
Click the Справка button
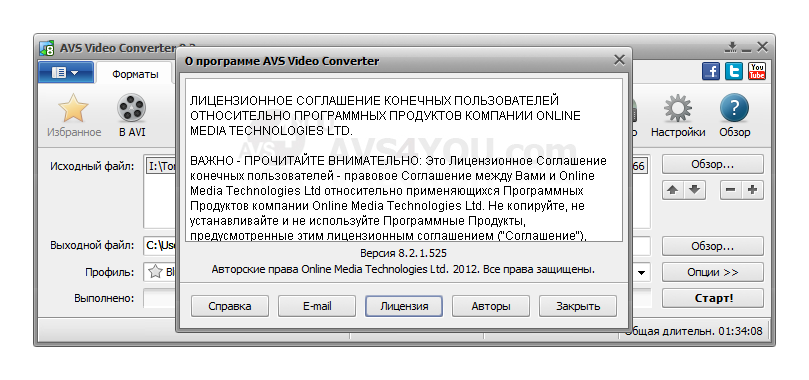(230, 306)
